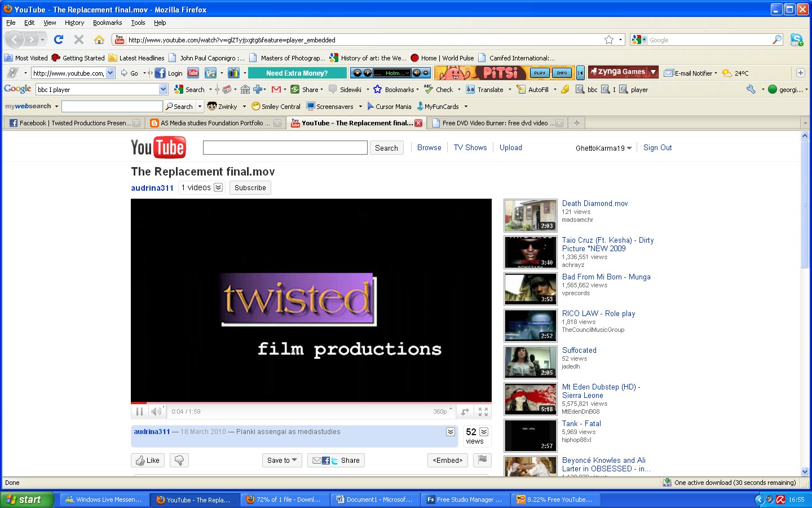This screenshot has height=508, width=812.
Task: Click the thumbs down dislike icon
Action: pyautogui.click(x=179, y=461)
